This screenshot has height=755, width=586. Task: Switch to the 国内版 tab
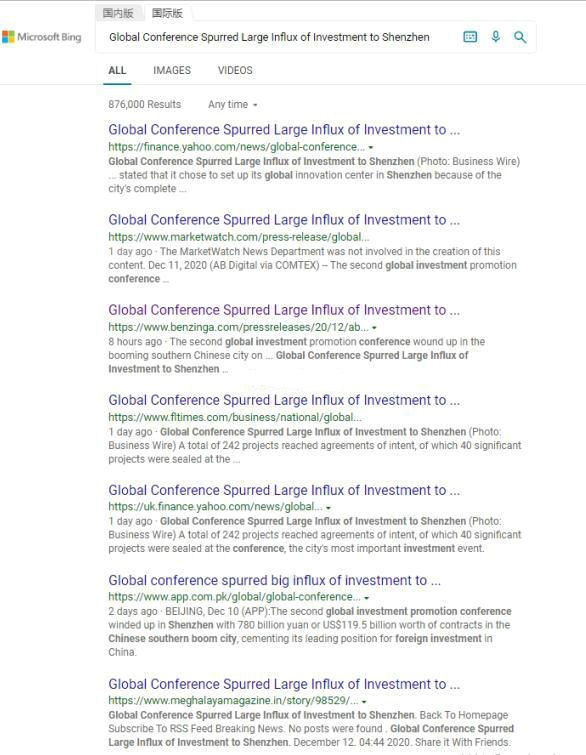tap(118, 13)
